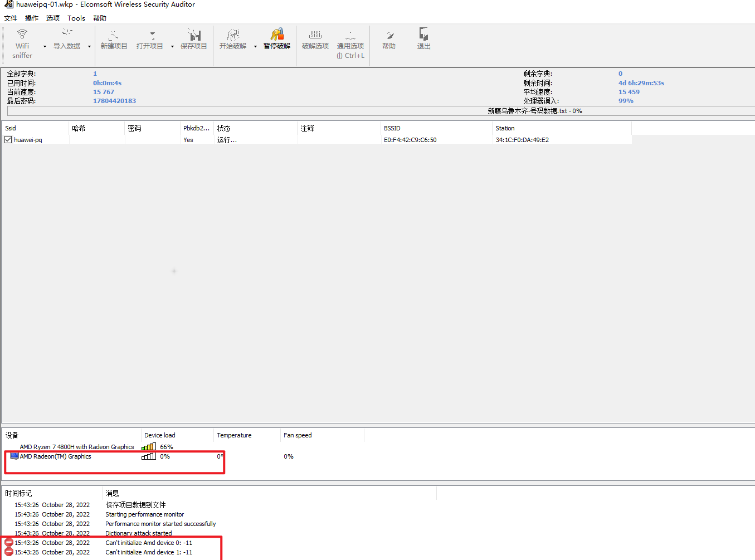Screen dimensions: 755x560
Task: Click the AMD Radeon monitor device icon
Action: 14,456
